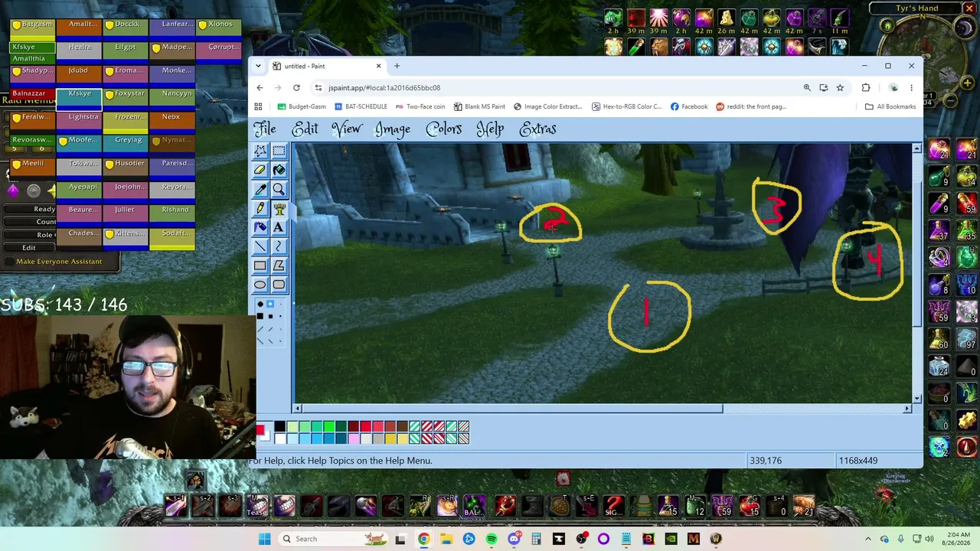Open the BAT-SCHEDULE bookmark
980x551 pixels.
click(x=361, y=106)
